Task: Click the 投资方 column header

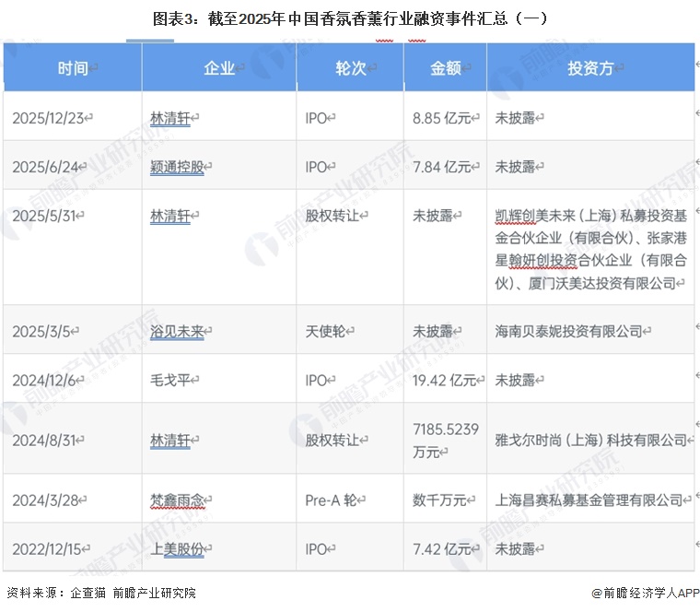Action: [590, 68]
